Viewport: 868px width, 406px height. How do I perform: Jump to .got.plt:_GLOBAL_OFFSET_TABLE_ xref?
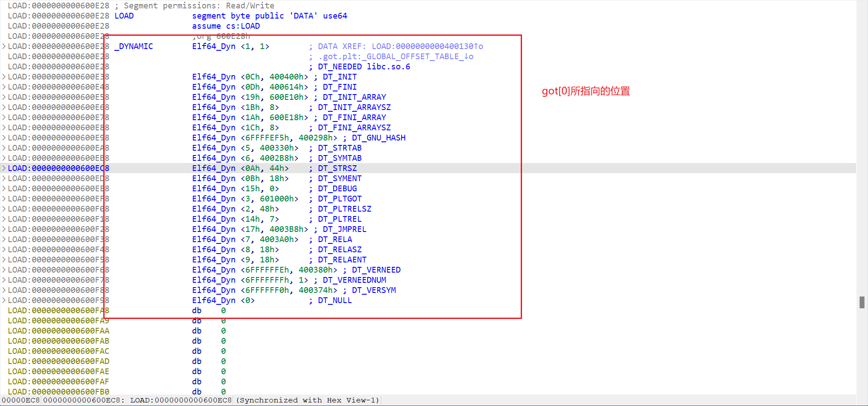[x=395, y=57]
